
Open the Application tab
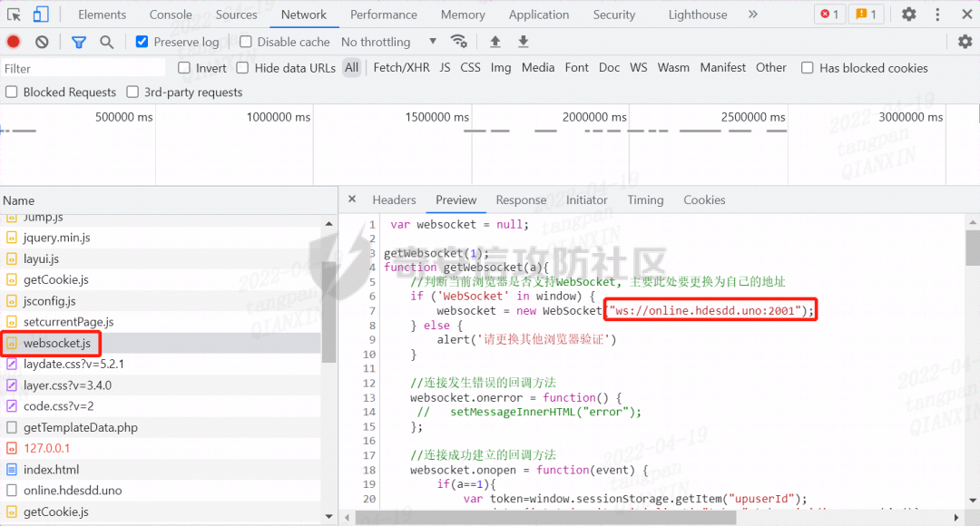tap(539, 15)
